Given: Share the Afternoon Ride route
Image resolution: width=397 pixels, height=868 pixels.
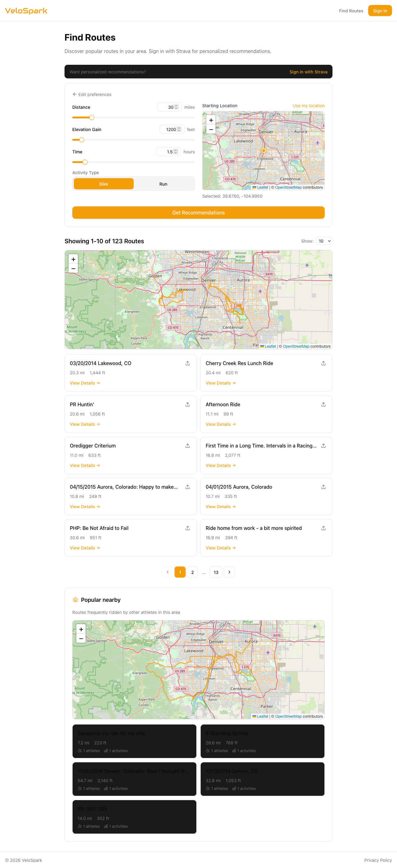Looking at the screenshot, I should 323,404.
